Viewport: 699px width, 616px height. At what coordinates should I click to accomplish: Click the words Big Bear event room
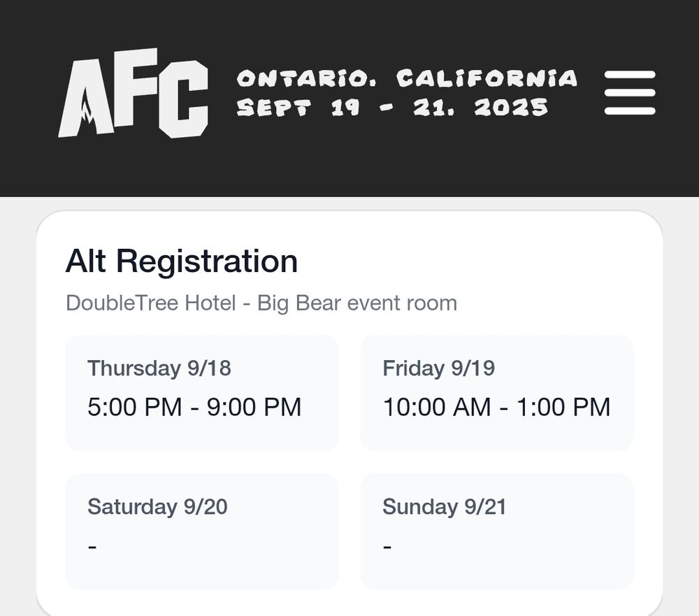357,303
